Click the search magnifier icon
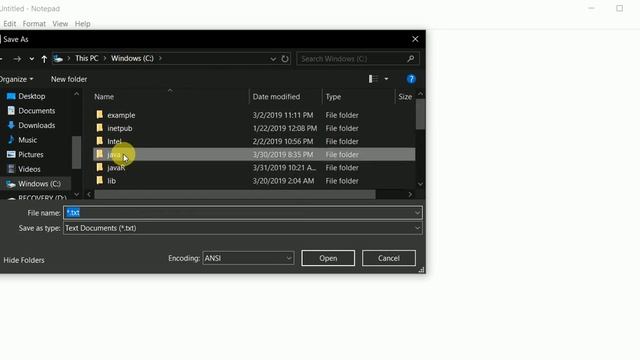This screenshot has height=360, width=640. coord(411,59)
